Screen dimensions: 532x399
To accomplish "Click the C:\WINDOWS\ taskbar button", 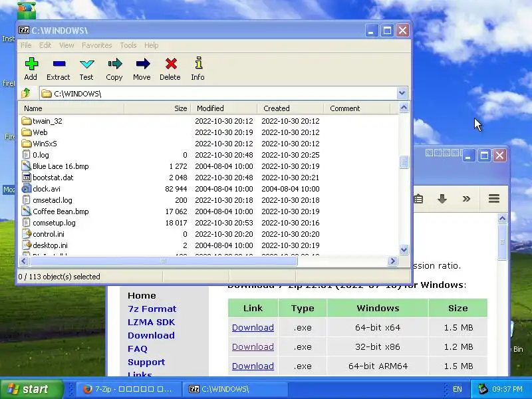I will coord(235,389).
